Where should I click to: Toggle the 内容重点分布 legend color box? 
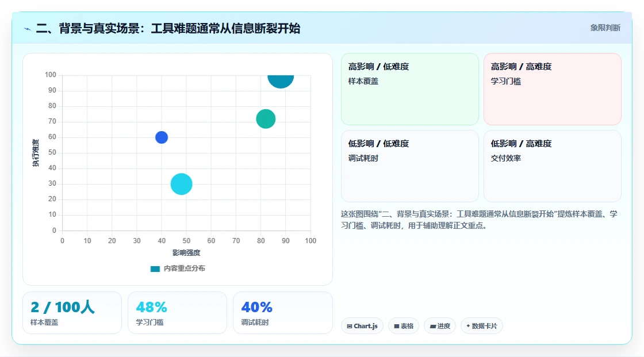(x=155, y=268)
